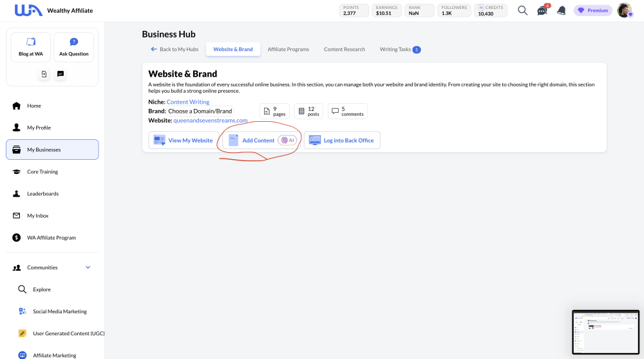Switch to Content Research tab

tap(344, 50)
